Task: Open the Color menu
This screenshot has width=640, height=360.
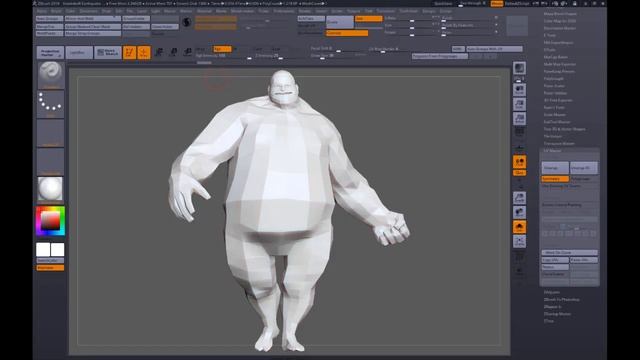Action: 71,11
